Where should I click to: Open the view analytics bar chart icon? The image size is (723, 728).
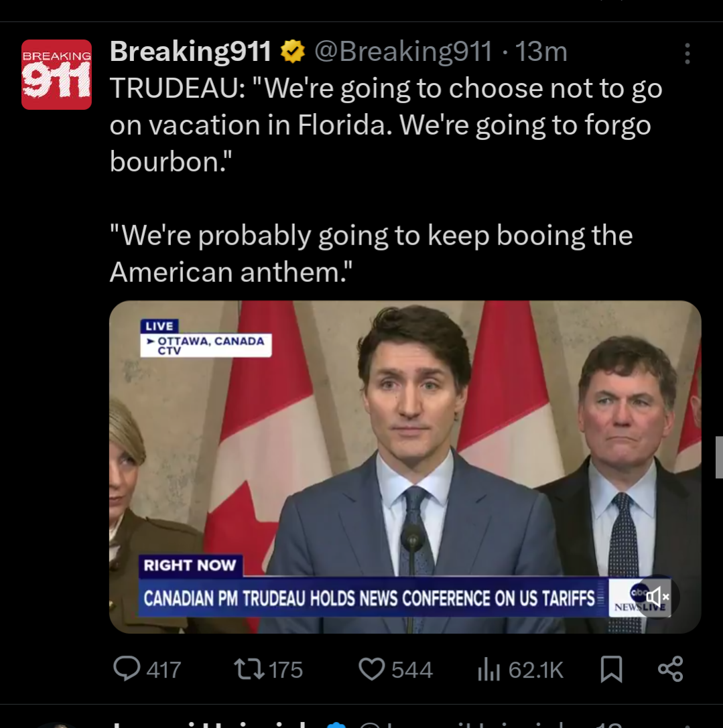click(x=489, y=668)
